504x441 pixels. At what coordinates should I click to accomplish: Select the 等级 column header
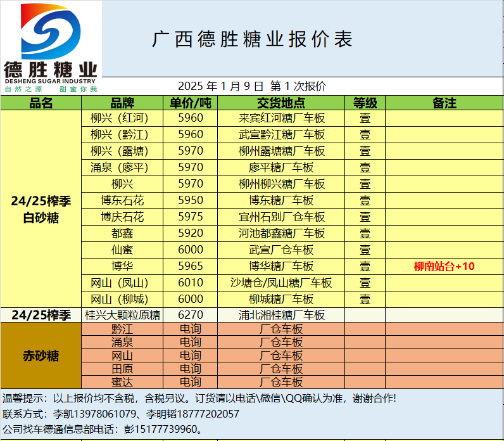coord(365,103)
